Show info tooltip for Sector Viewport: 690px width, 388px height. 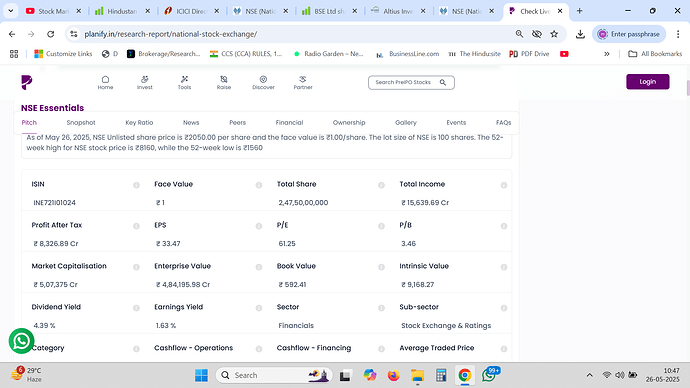pos(382,308)
